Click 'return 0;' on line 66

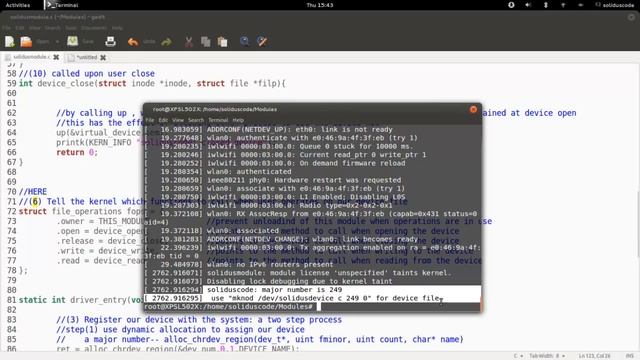coord(77,152)
